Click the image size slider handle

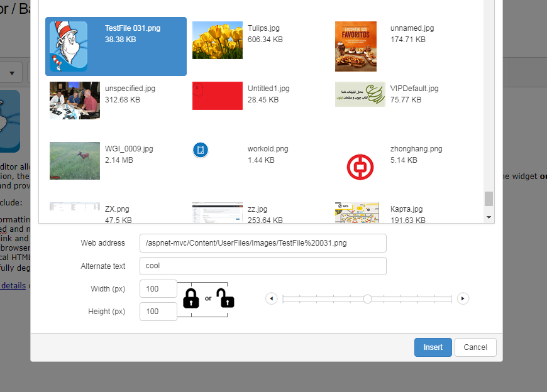click(x=367, y=298)
